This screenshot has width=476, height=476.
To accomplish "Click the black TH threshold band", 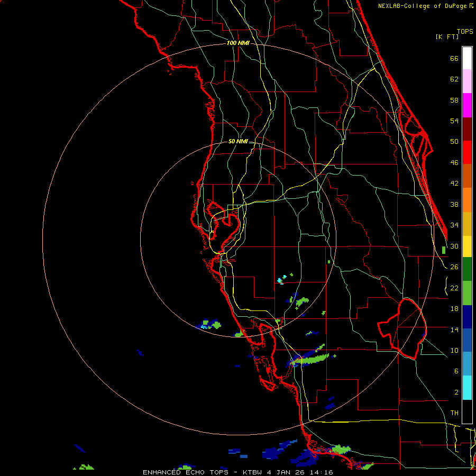I will pos(467,411).
